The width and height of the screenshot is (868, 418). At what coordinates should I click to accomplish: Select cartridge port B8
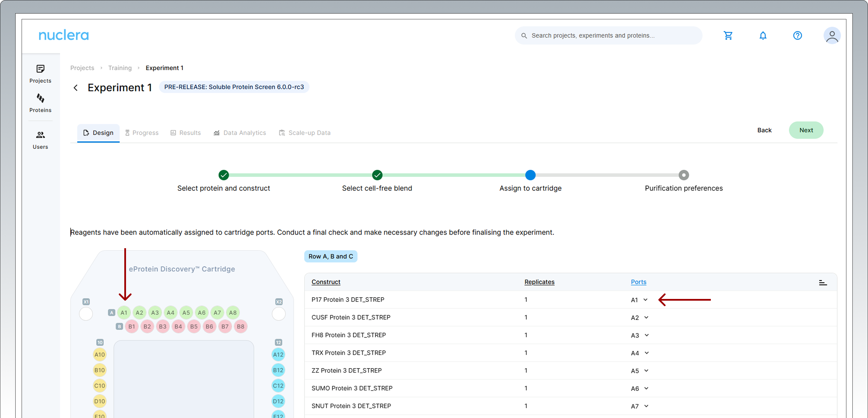point(241,326)
